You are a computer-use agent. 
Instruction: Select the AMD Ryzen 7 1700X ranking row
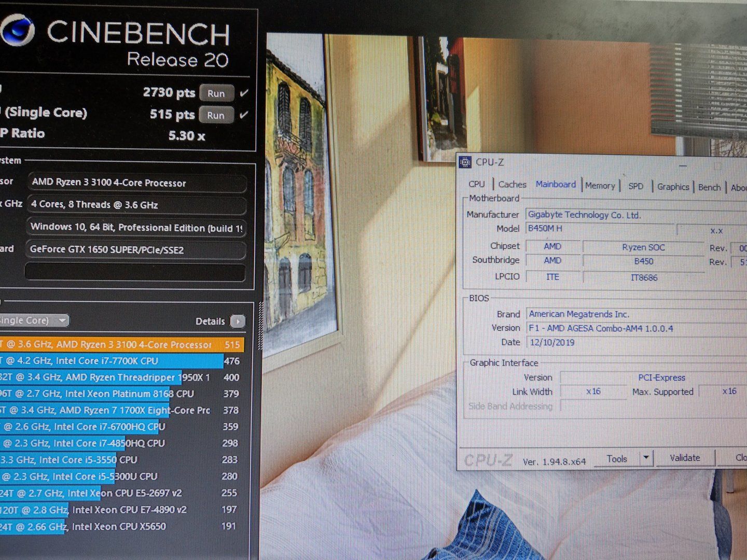(x=121, y=410)
